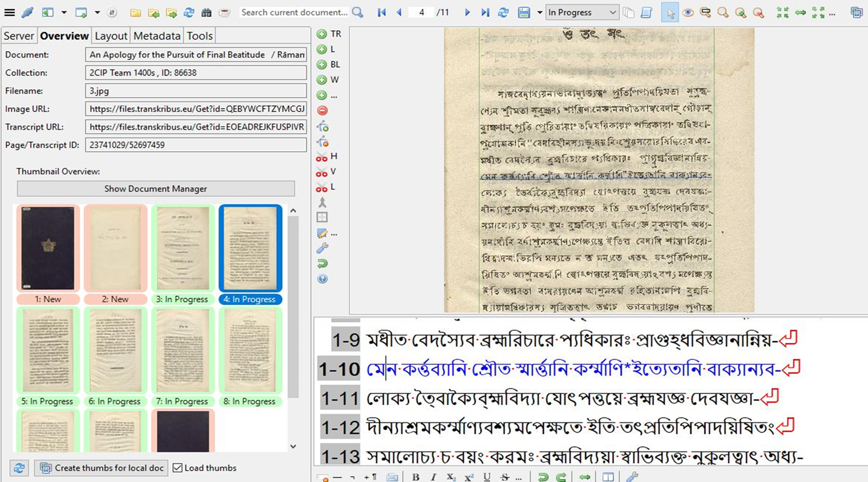Expand the bottom view panel dropdown arrow
Screen dimensions: 868x482
[x=97, y=12]
